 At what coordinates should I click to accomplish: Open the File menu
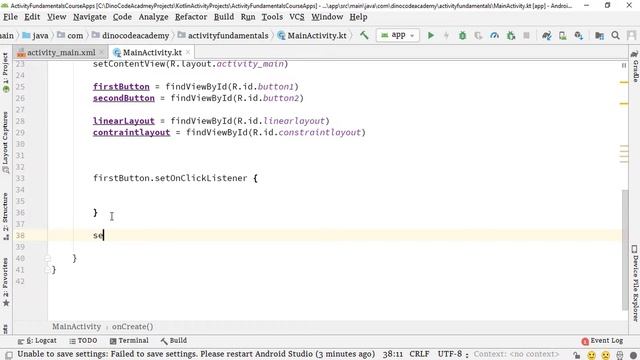[10, 17]
